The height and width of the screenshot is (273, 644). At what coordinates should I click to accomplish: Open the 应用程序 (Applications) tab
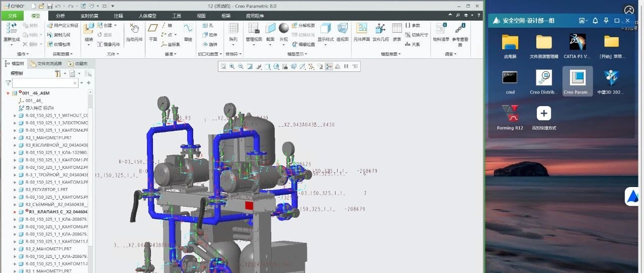tap(255, 16)
